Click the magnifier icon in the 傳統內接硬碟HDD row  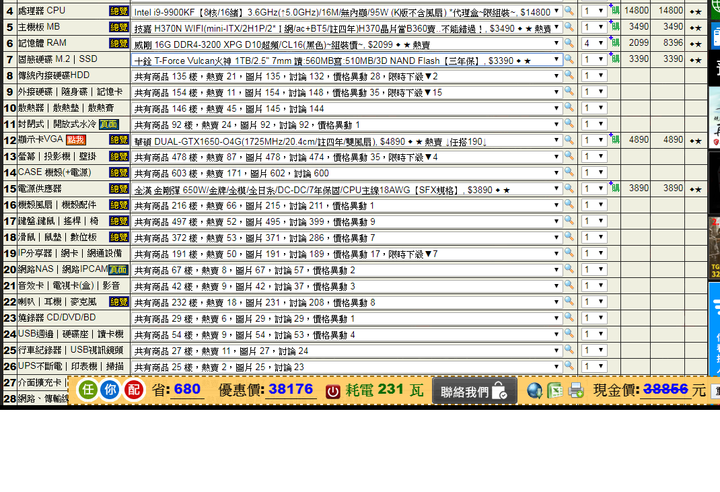coord(569,75)
